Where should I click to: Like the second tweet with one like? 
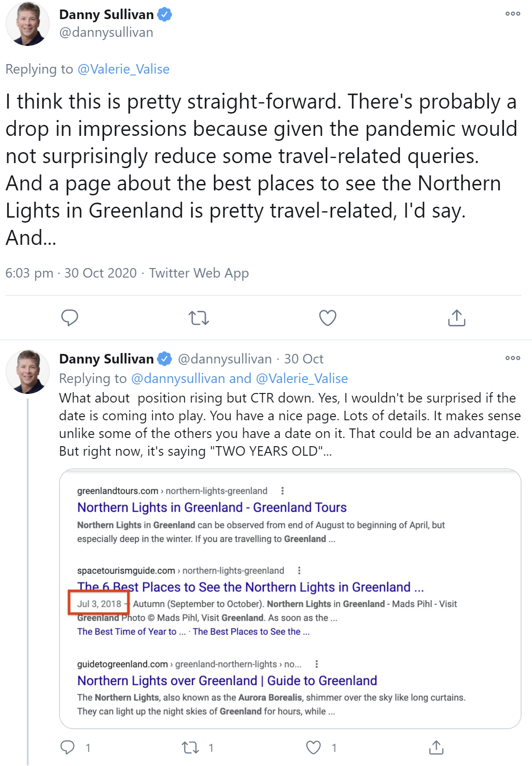(313, 747)
